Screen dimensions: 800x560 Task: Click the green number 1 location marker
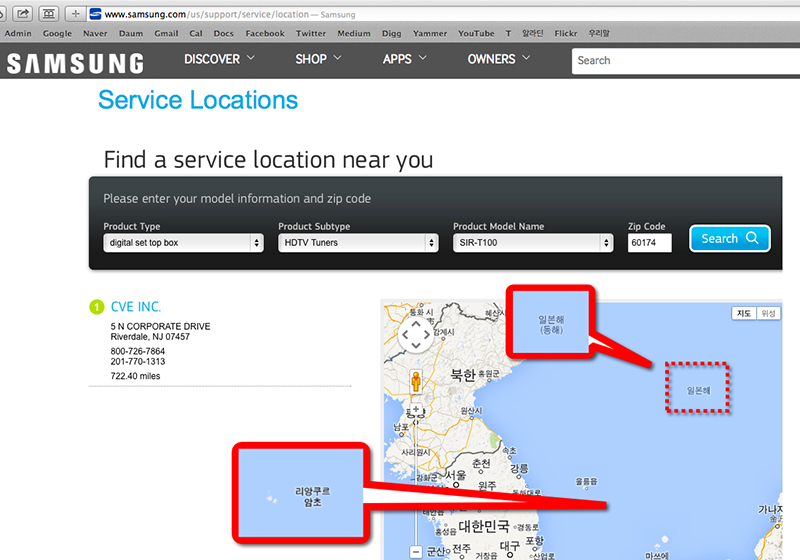[x=96, y=307]
